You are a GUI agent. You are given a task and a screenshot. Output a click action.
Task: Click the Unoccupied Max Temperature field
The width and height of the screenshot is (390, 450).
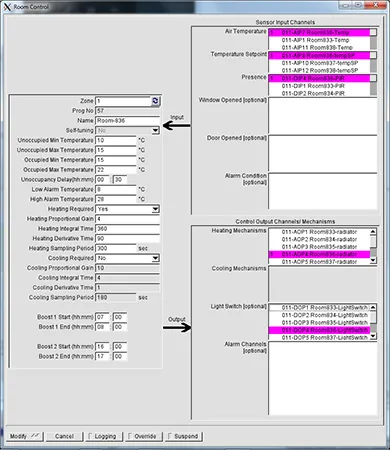click(116, 150)
